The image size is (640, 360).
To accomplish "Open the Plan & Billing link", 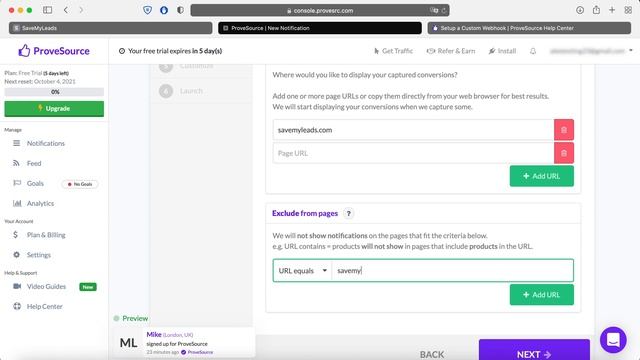I will (46, 235).
